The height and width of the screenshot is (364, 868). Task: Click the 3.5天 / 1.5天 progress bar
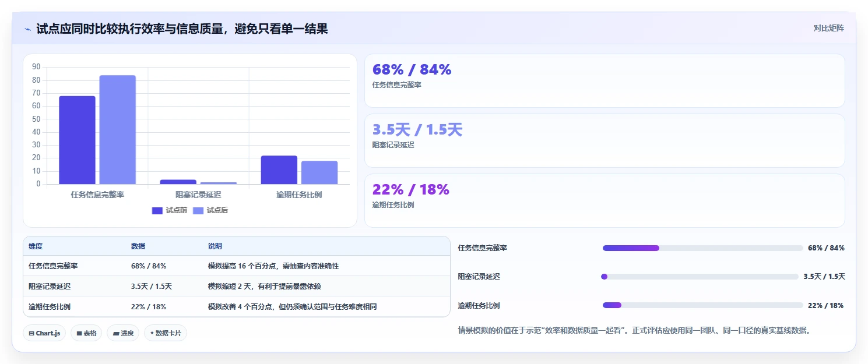[701, 277]
